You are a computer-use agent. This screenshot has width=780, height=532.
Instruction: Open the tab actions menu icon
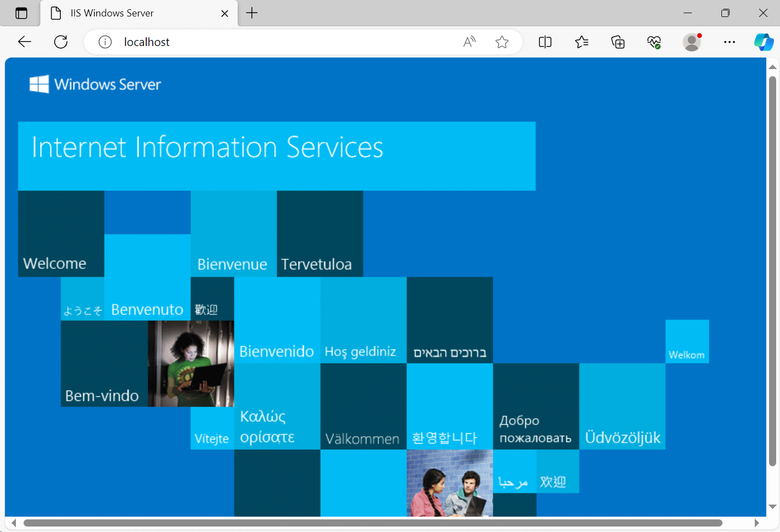point(21,13)
